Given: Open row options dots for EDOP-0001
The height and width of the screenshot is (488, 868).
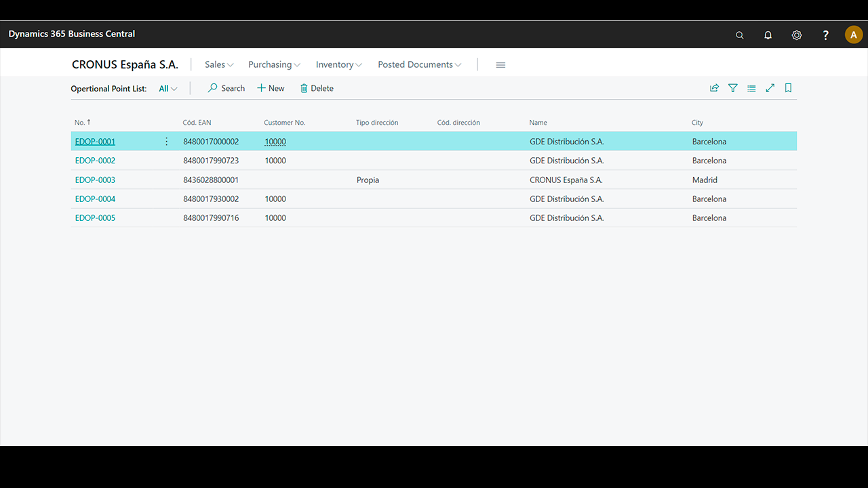Looking at the screenshot, I should pos(167,142).
